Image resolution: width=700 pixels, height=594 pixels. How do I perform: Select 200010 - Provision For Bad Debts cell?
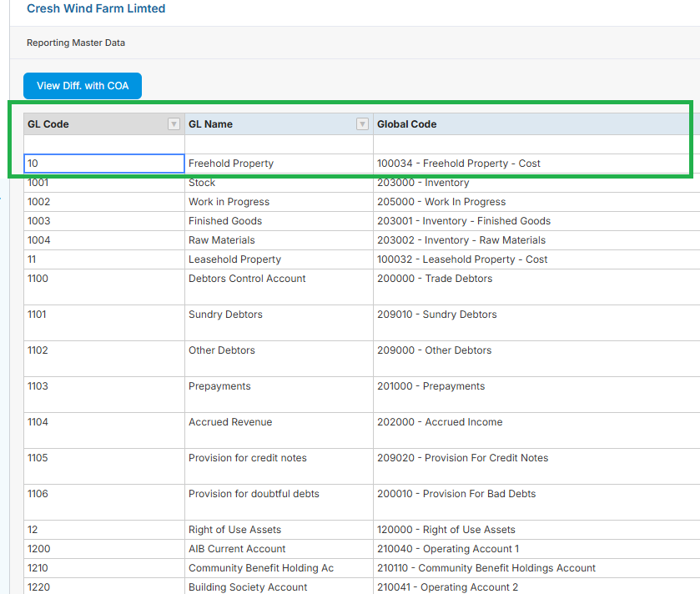(x=536, y=502)
